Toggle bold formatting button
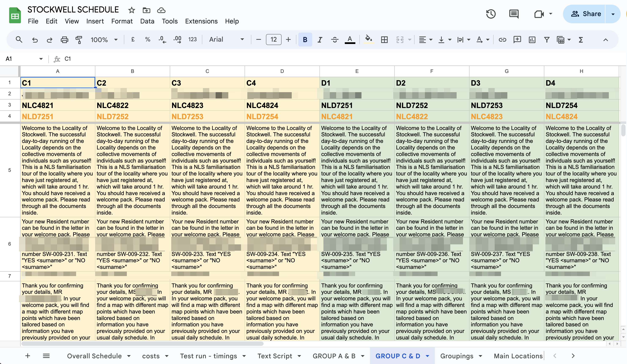The height and width of the screenshot is (364, 627). (x=305, y=40)
